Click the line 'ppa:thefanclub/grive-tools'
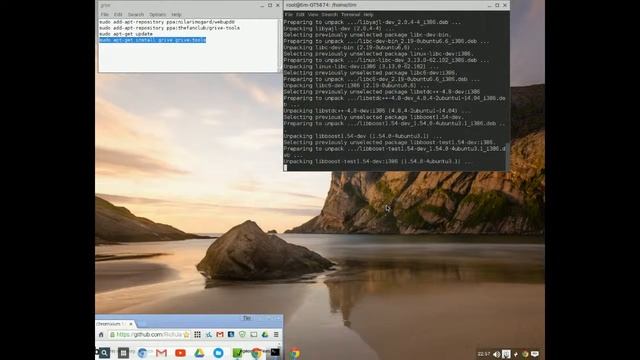 (169, 28)
